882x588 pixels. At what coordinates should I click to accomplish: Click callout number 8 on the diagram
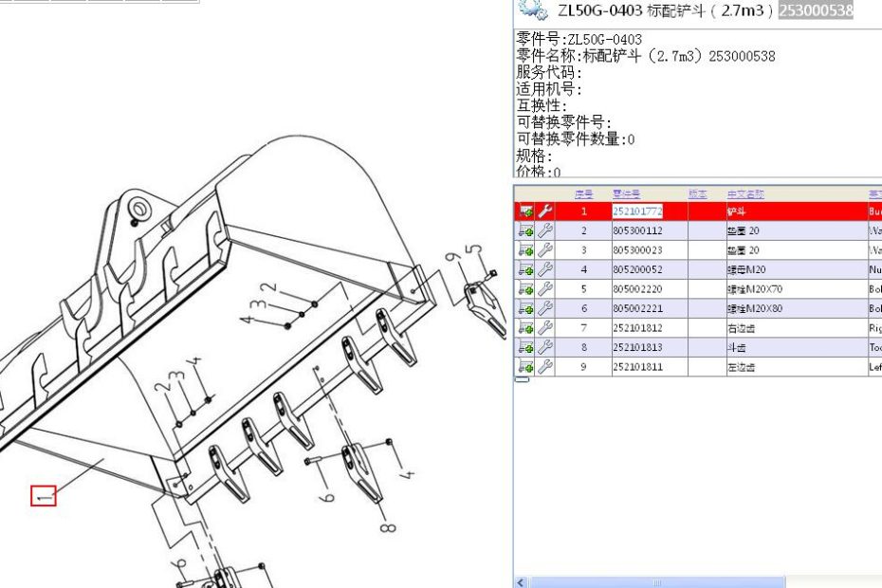(x=386, y=524)
